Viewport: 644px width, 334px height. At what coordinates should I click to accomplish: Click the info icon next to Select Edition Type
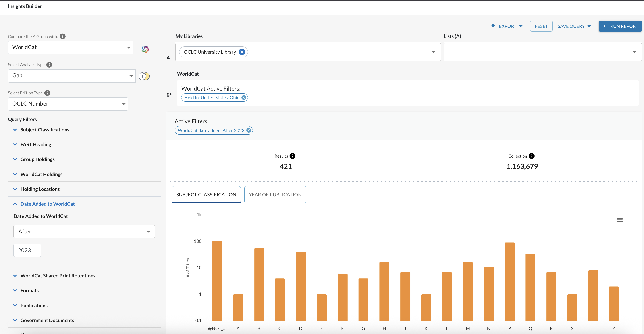tap(47, 93)
